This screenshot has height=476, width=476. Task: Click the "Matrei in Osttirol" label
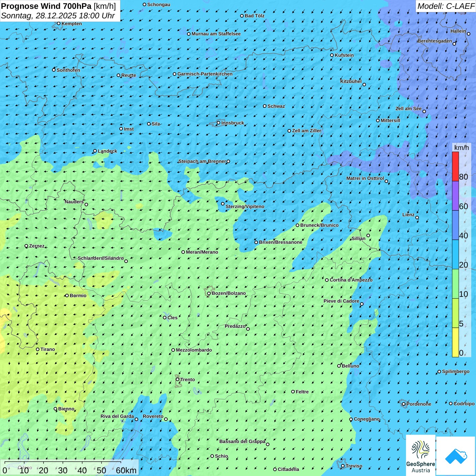[365, 178]
